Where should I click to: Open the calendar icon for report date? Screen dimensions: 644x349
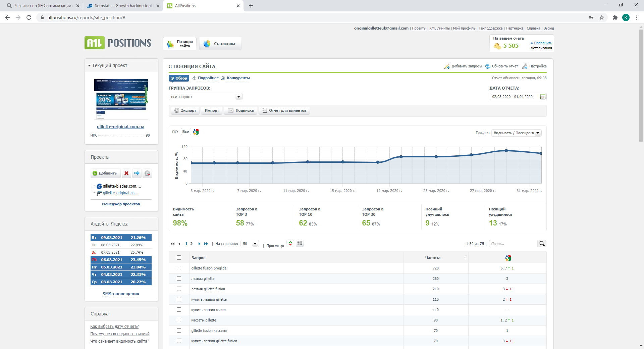[x=543, y=97]
